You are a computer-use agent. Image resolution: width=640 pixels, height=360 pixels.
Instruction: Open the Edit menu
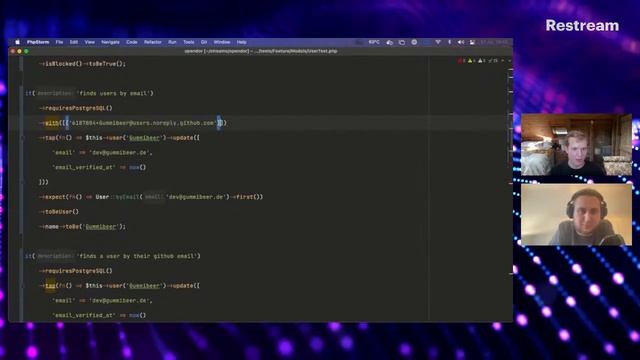pyautogui.click(x=74, y=42)
